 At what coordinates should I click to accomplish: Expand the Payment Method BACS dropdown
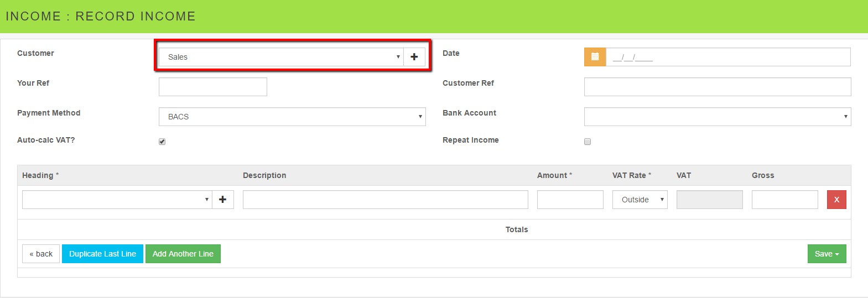[292, 117]
